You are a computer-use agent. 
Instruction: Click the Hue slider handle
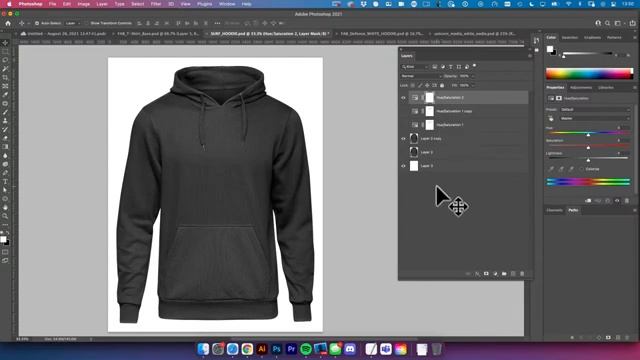[588, 134]
